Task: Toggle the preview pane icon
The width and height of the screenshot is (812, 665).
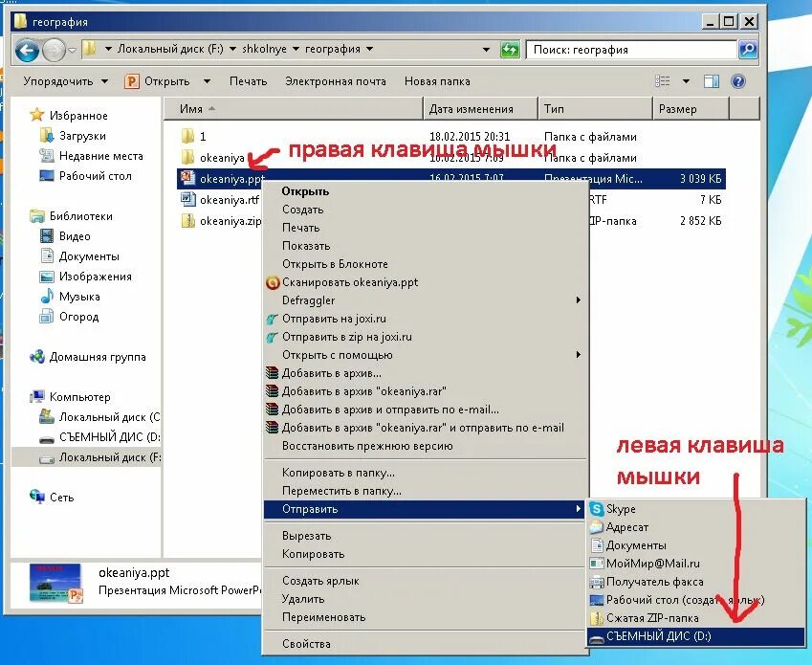Action: [712, 81]
